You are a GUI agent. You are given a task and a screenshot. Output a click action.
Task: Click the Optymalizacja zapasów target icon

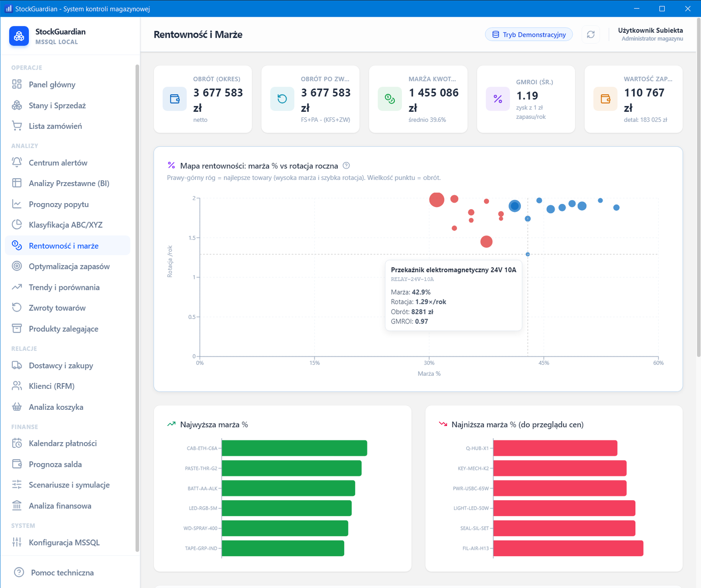pos(17,266)
